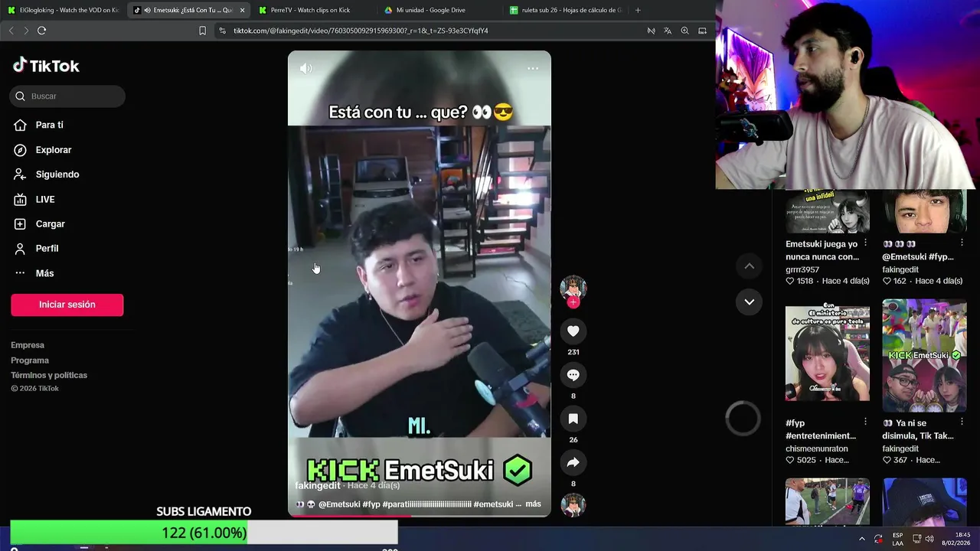The width and height of the screenshot is (980, 551).
Task: Go to next video with down chevron
Action: [750, 302]
